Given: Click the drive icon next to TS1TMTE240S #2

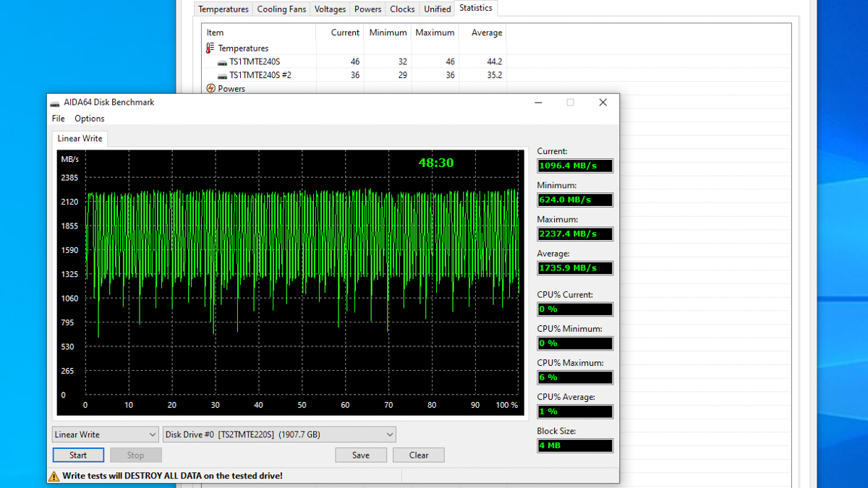Looking at the screenshot, I should point(223,75).
